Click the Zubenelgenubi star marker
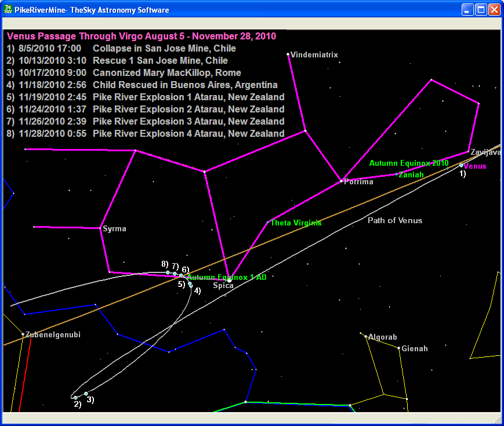The width and height of the screenshot is (504, 426). point(23,334)
